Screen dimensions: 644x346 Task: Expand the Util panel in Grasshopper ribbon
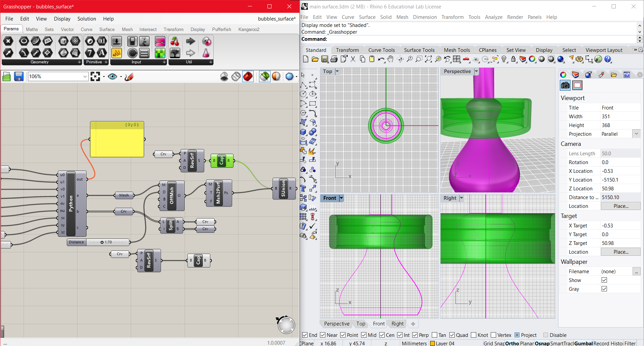211,62
